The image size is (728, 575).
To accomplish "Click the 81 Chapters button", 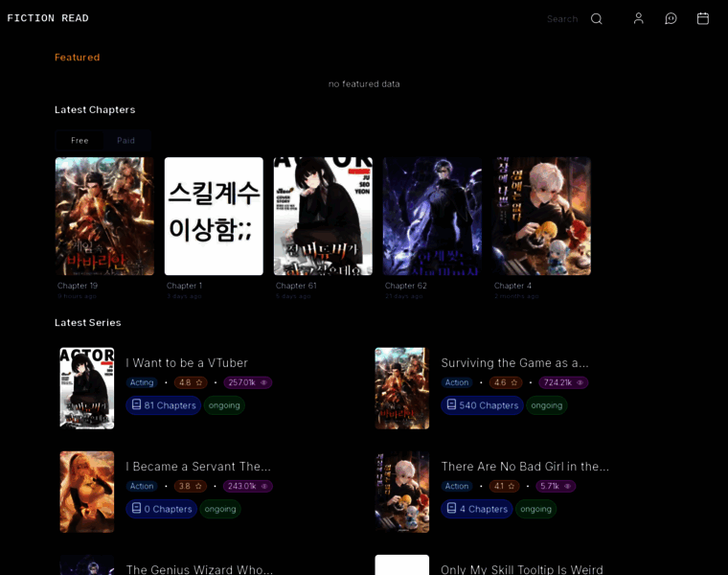I will pos(164,405).
